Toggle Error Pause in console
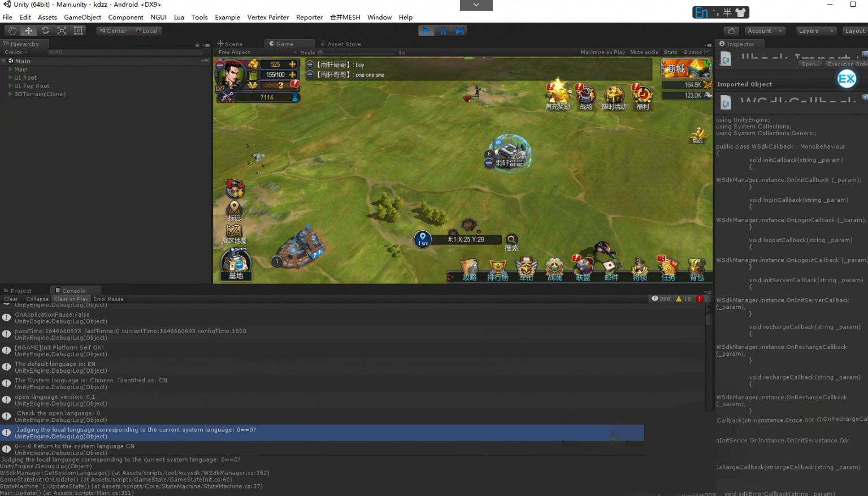The width and height of the screenshot is (868, 496). [108, 299]
